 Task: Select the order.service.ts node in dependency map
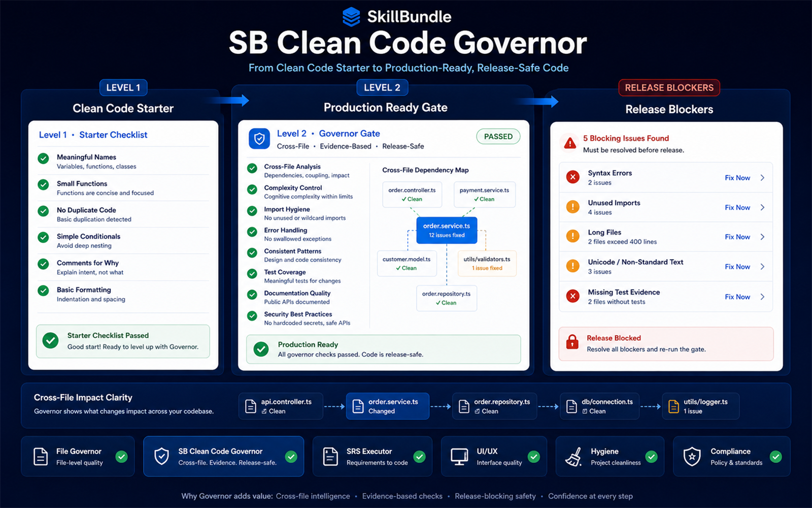(447, 230)
